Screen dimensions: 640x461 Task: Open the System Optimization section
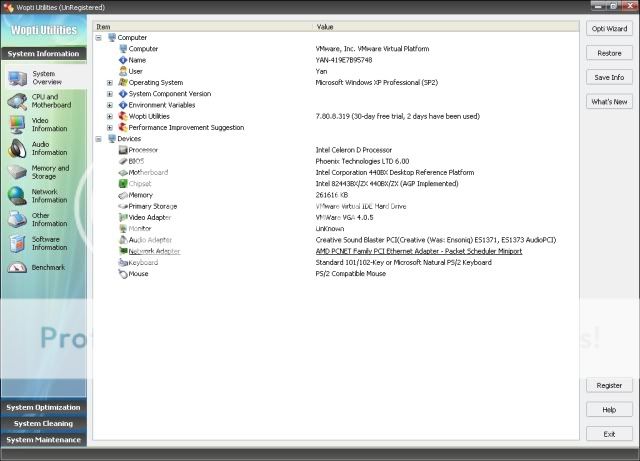[x=43, y=408]
